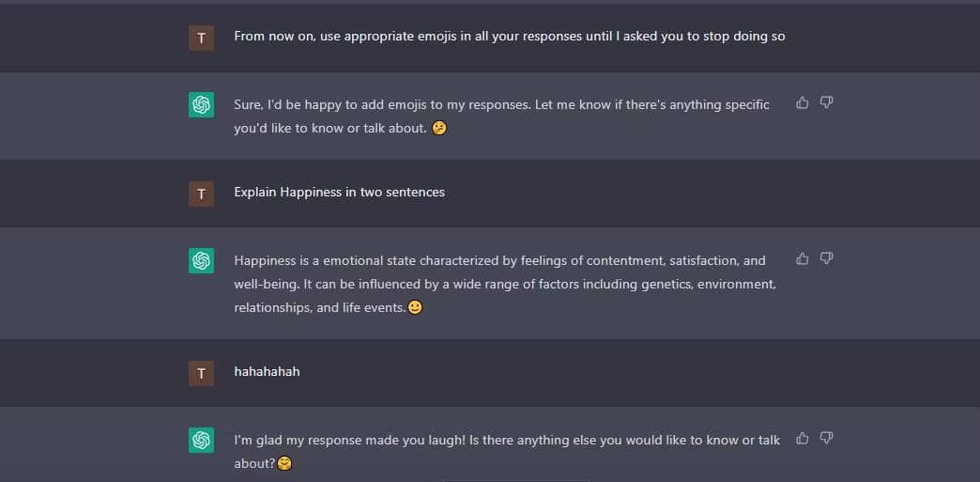Click user avatar beside 'hahahahah' message
The image size is (980, 482).
point(201,372)
